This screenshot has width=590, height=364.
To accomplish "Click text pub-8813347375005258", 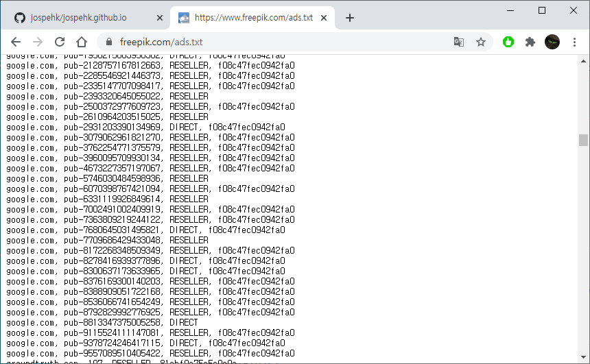I will 113,322.
